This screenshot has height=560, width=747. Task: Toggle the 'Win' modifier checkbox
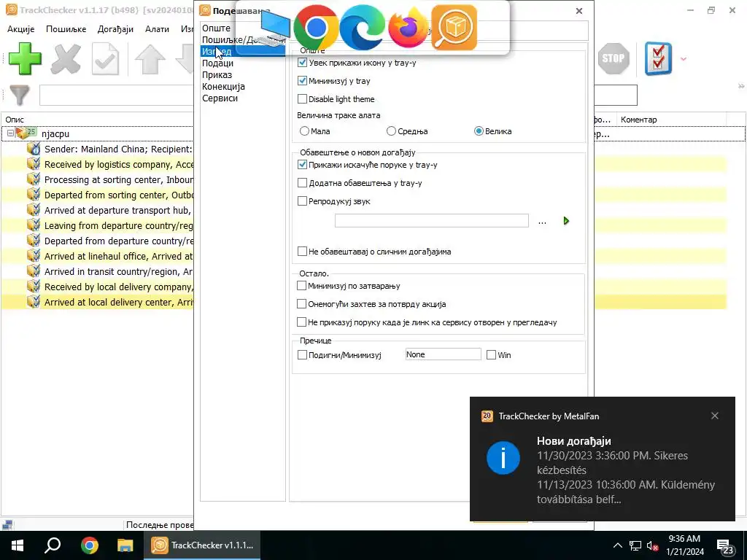(491, 355)
